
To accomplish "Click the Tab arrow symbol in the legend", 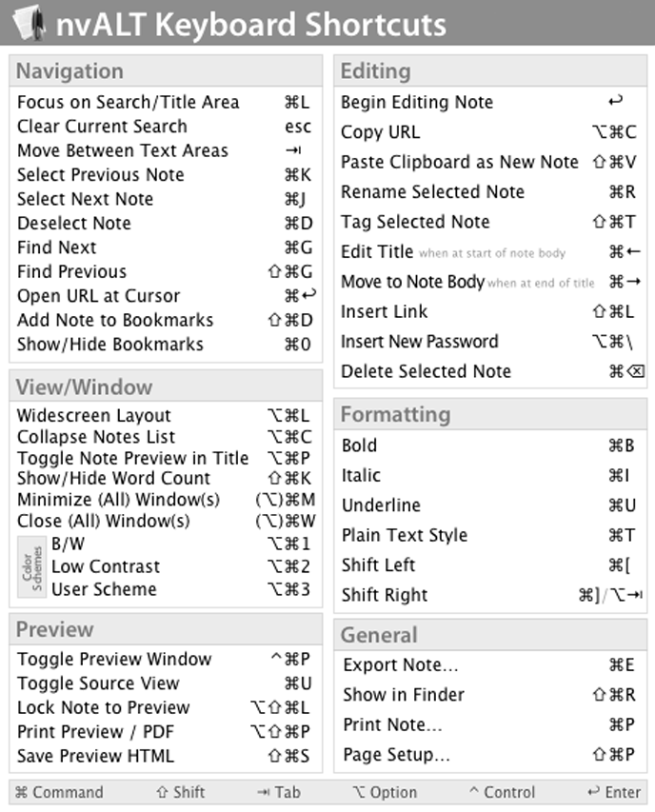I will pyautogui.click(x=264, y=792).
